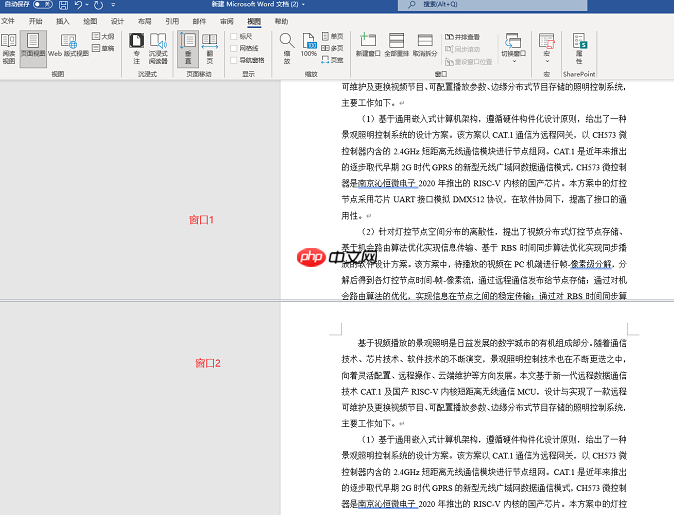Select the 草稿 Draft view

pos(103,48)
